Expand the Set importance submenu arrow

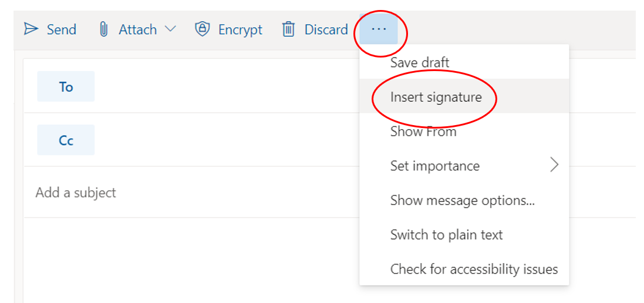tap(554, 166)
